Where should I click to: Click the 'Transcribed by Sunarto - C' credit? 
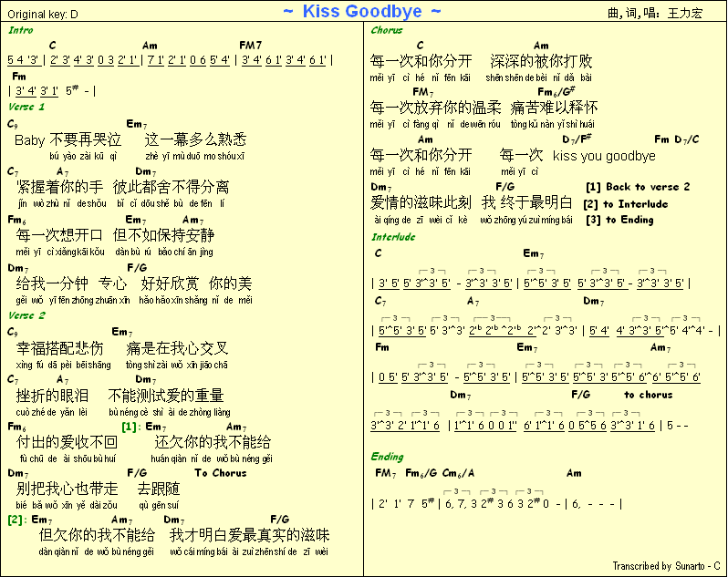pos(666,566)
